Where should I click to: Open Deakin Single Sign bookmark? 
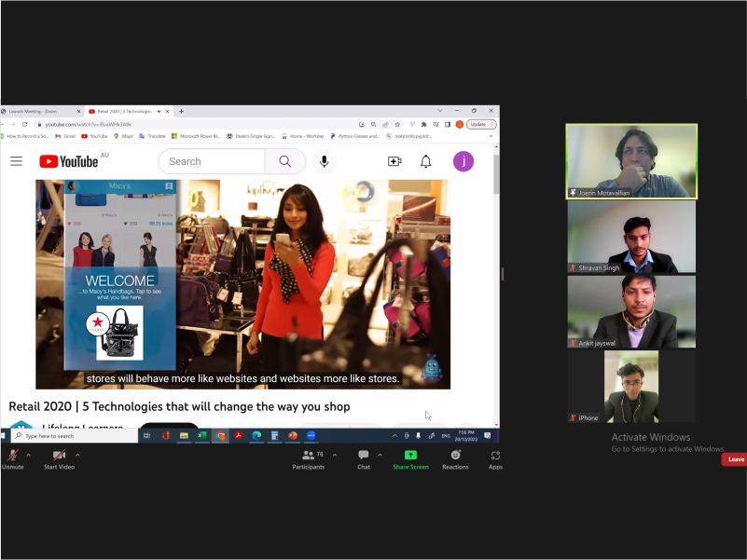coord(251,136)
